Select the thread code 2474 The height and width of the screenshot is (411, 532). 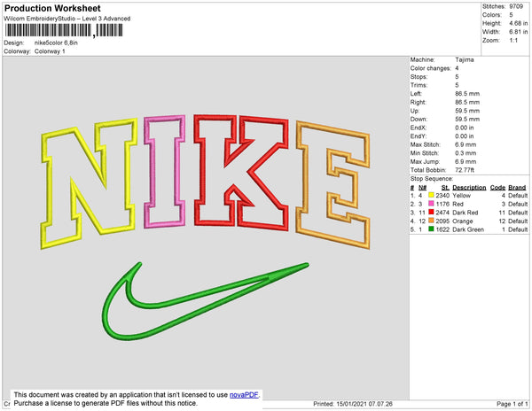pos(442,213)
